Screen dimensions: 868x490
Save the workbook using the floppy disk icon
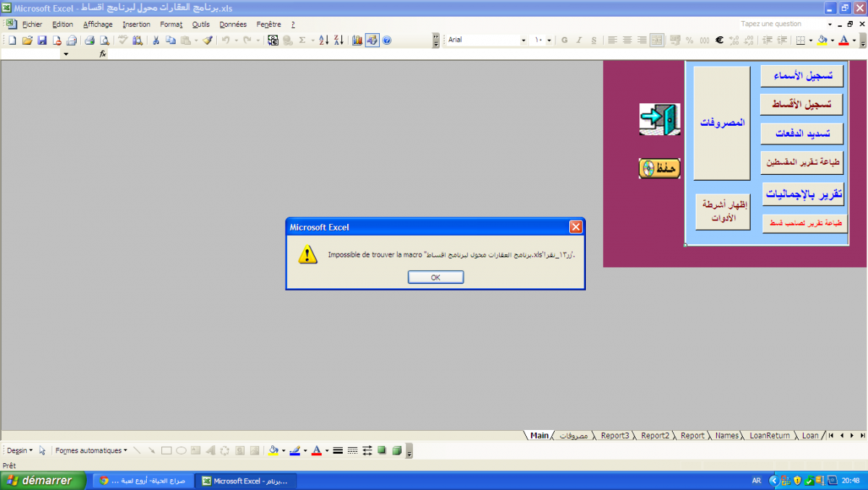[42, 40]
